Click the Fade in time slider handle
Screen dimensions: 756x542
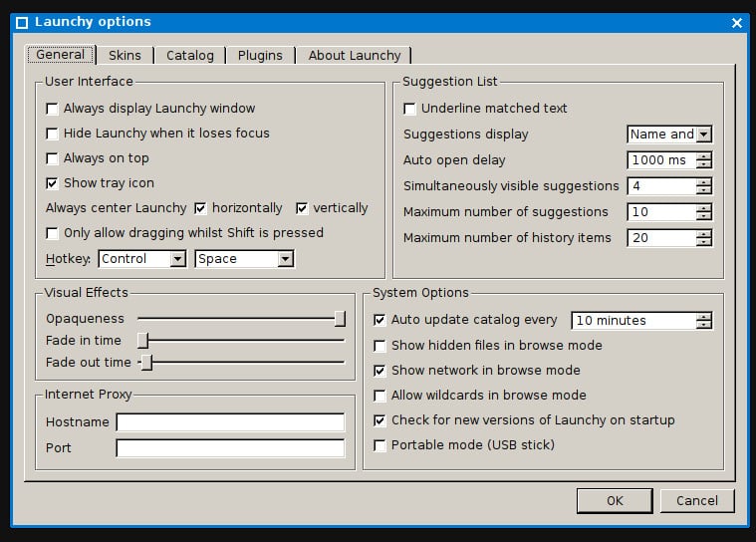click(x=142, y=341)
